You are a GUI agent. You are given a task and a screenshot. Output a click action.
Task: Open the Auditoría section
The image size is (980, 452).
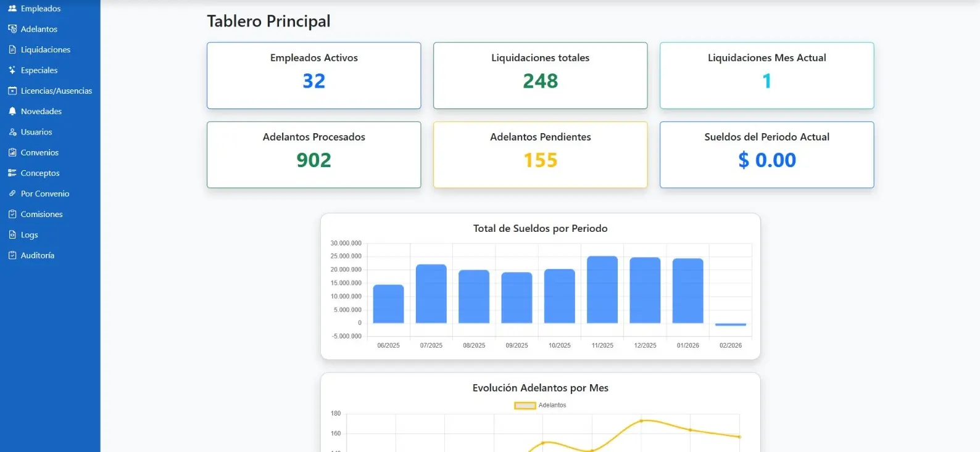click(x=37, y=255)
